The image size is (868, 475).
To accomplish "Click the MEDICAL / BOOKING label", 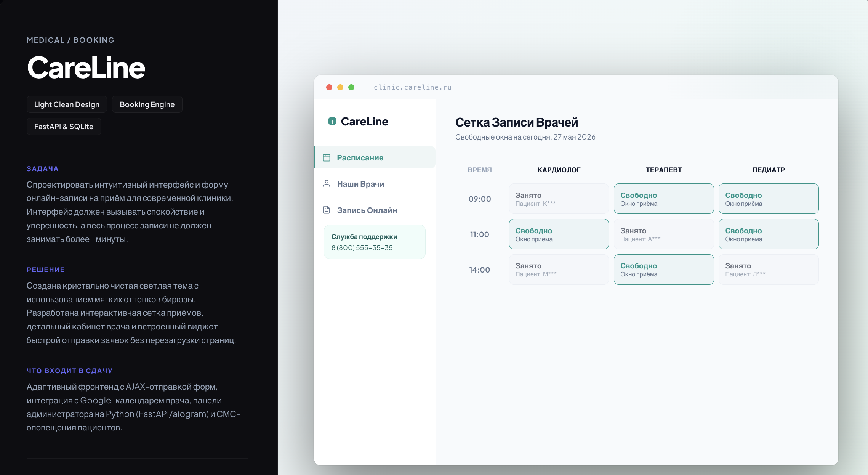I will point(70,40).
